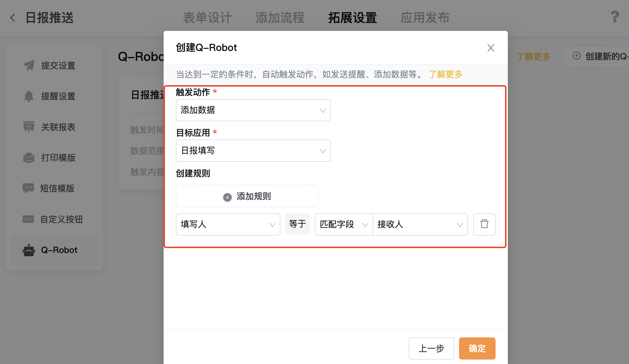
Task: Click the plus icon in 添加规则
Action: (227, 197)
